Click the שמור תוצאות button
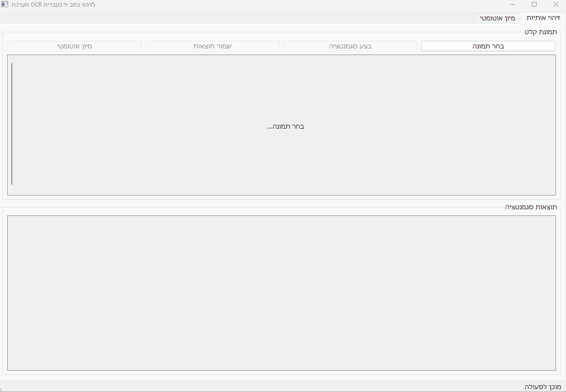The width and height of the screenshot is (566, 392). (x=212, y=46)
